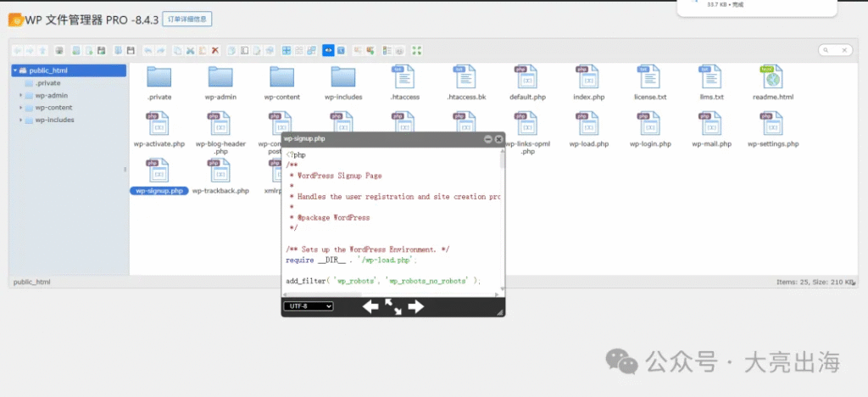Viewport: 868px width, 397px height.
Task: Click the 订单详细信息 button
Action: point(187,20)
